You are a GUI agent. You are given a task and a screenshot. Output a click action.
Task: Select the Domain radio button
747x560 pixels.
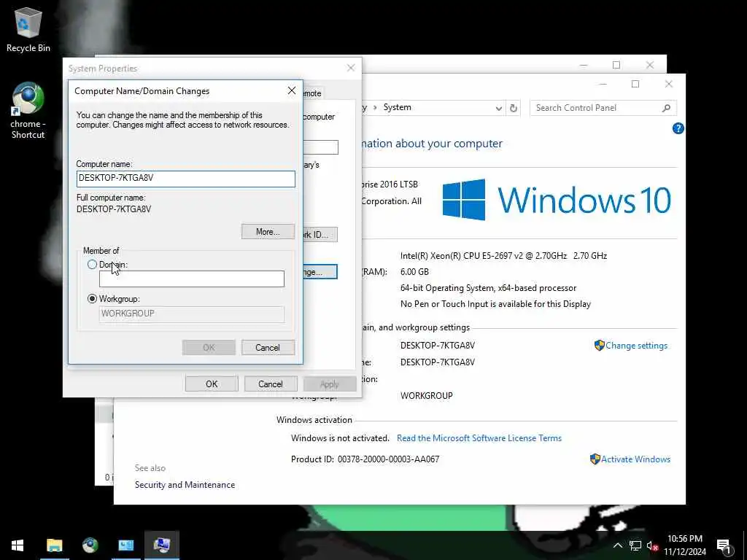[x=92, y=264]
